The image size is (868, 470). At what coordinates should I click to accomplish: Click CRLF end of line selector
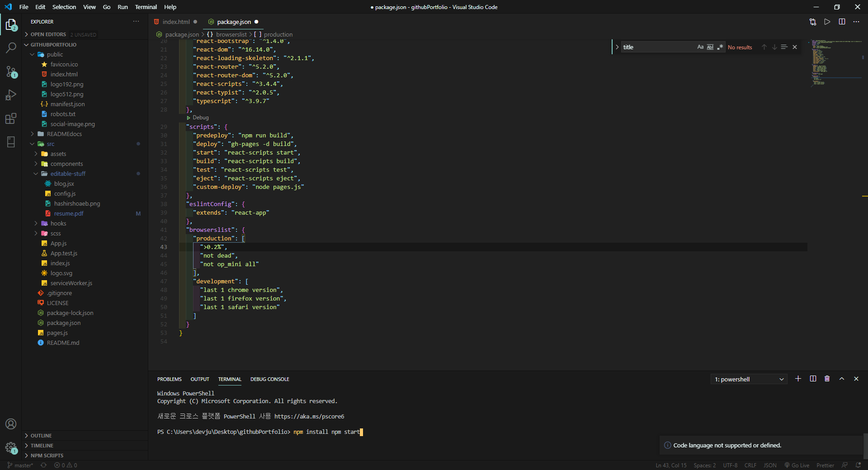point(750,465)
